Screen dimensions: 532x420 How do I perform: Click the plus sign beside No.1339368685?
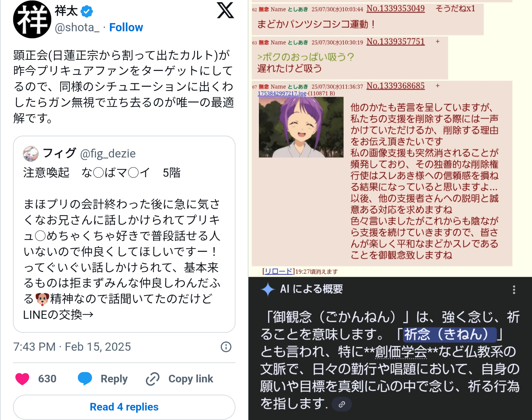[x=438, y=86]
